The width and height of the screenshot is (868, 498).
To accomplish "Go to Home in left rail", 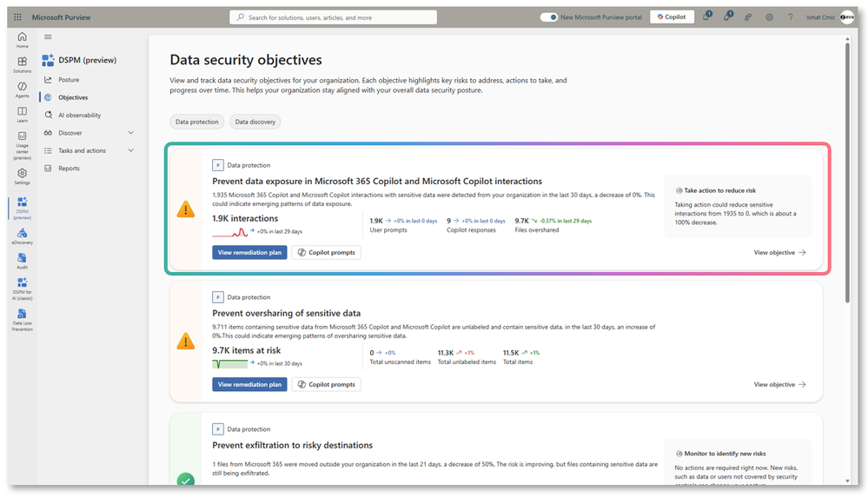I will 22,39.
